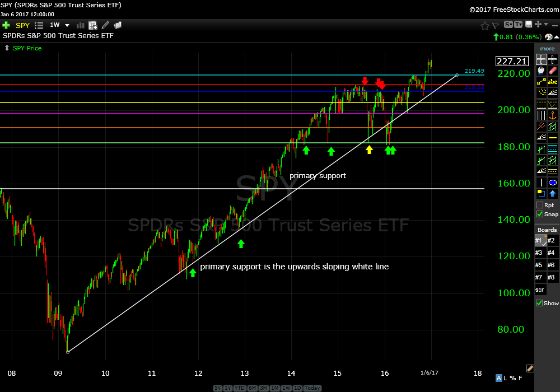Click the Today range button
Screen dimensions: 560x392
(312, 388)
